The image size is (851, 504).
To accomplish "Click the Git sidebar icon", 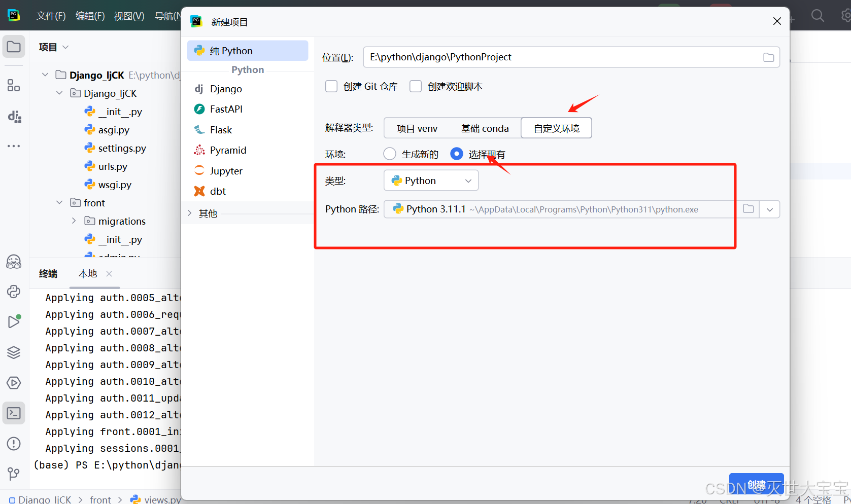I will [x=13, y=473].
